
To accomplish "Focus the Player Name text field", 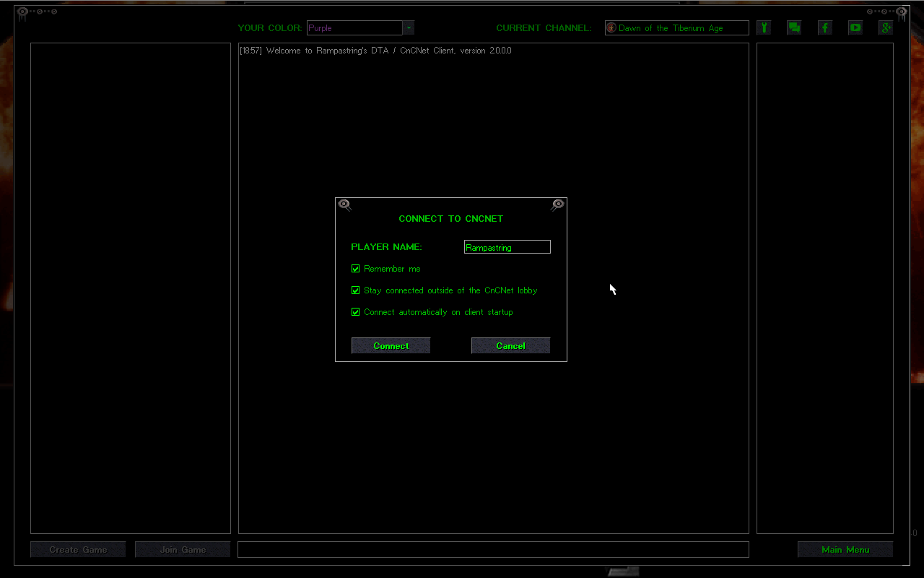I will click(507, 247).
